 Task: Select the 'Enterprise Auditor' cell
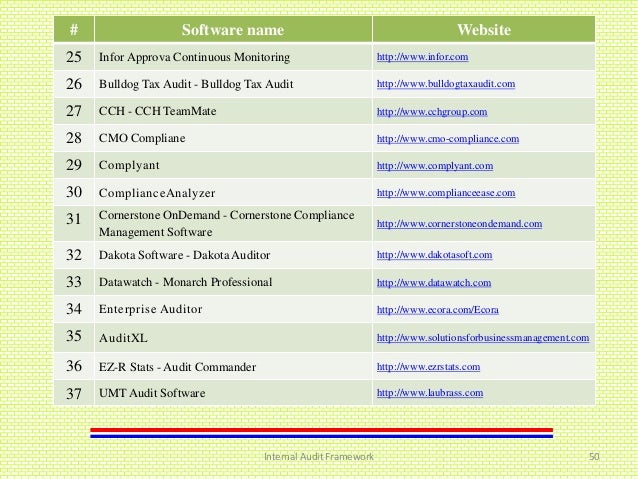point(233,309)
